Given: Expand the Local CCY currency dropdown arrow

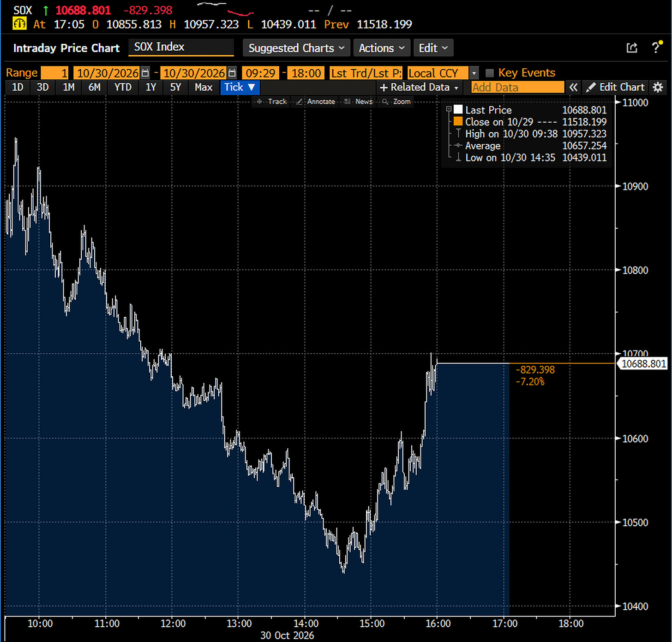Looking at the screenshot, I should coord(474,73).
